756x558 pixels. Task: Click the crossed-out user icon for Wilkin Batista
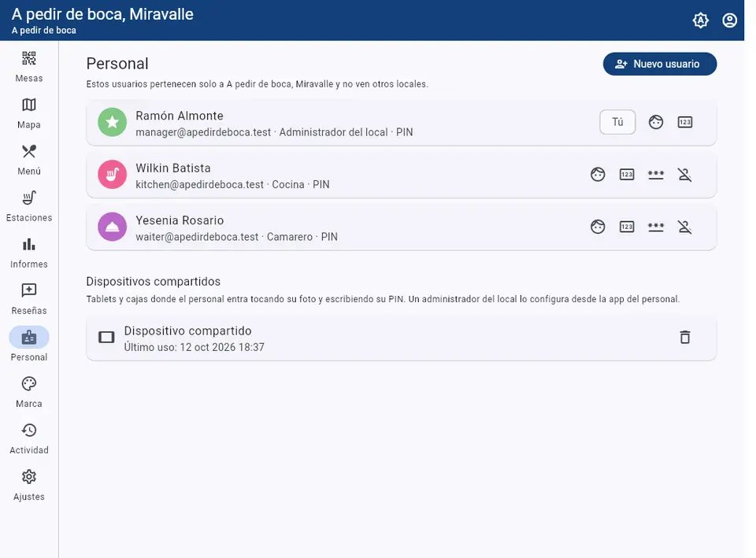pyautogui.click(x=684, y=175)
